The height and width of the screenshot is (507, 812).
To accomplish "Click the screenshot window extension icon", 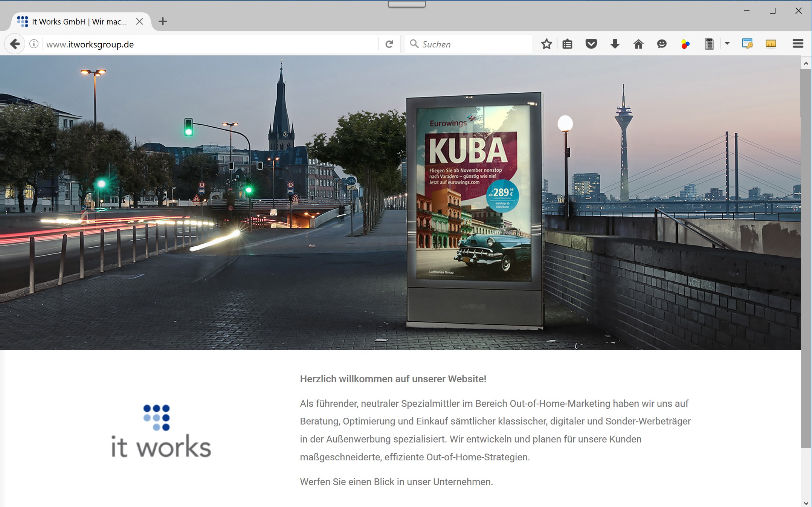I will point(747,44).
